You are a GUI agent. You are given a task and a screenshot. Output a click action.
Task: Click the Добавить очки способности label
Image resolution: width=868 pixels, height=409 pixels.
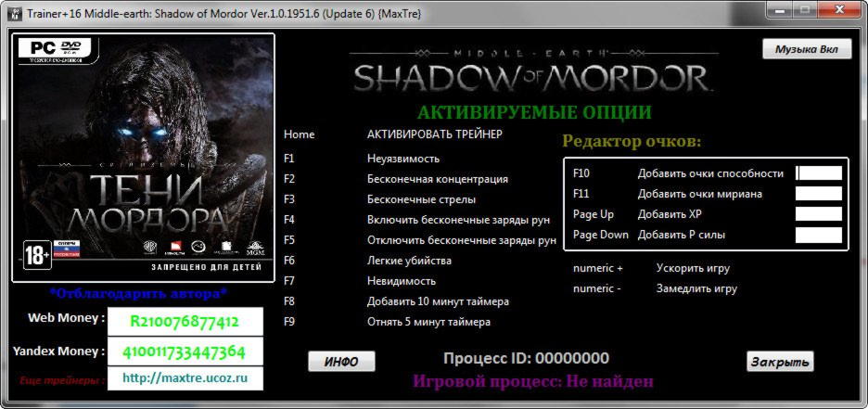710,173
